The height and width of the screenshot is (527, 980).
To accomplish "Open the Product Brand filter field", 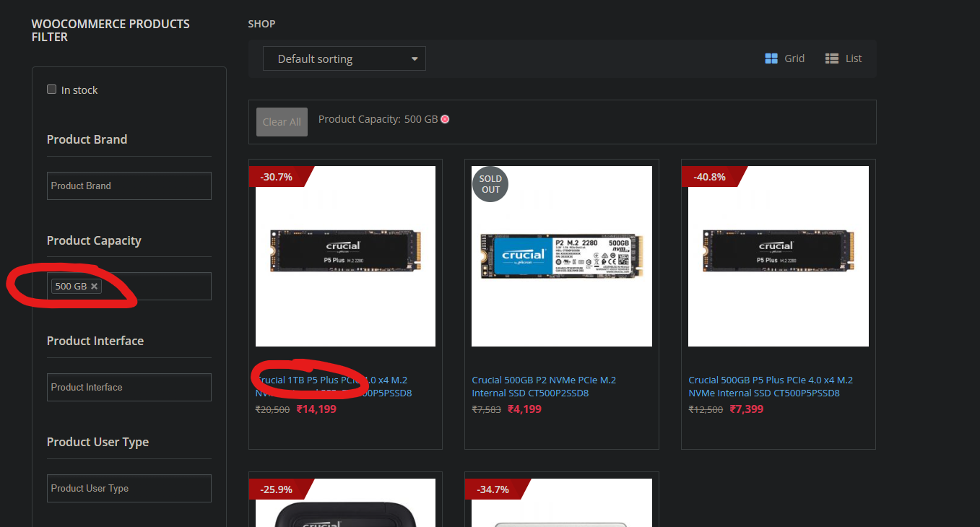I will point(129,186).
